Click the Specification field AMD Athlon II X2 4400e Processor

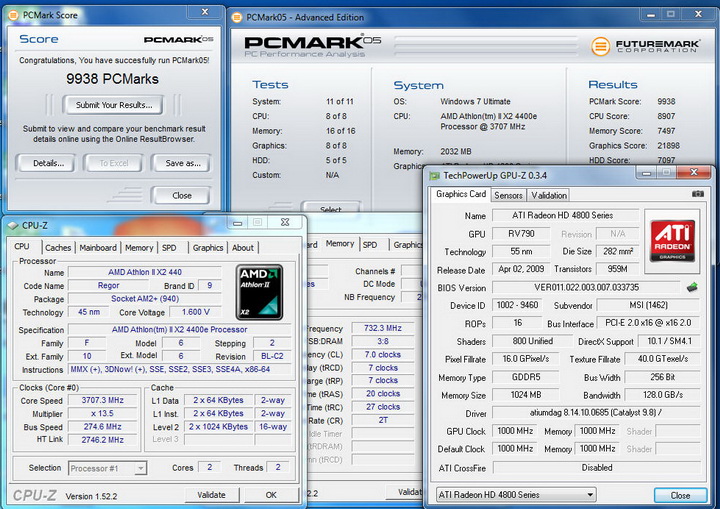(x=180, y=329)
